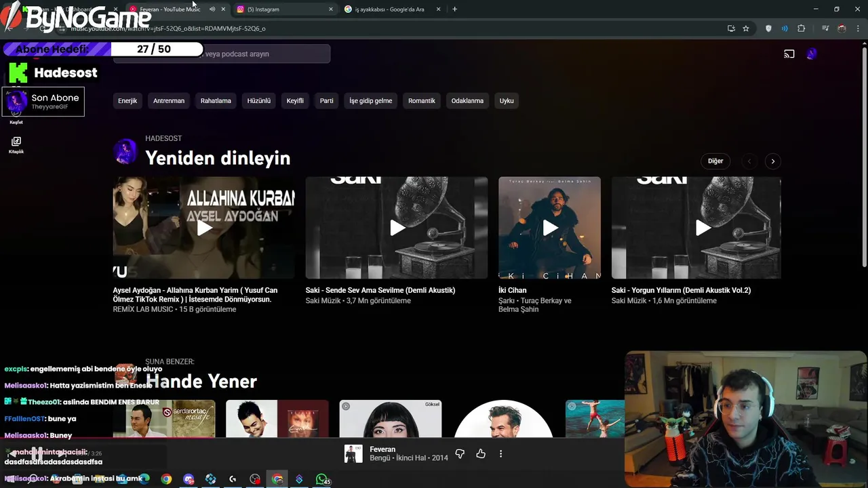
Task: Open the Serdar Ortaç Mesafe album cover
Action: click(x=164, y=419)
